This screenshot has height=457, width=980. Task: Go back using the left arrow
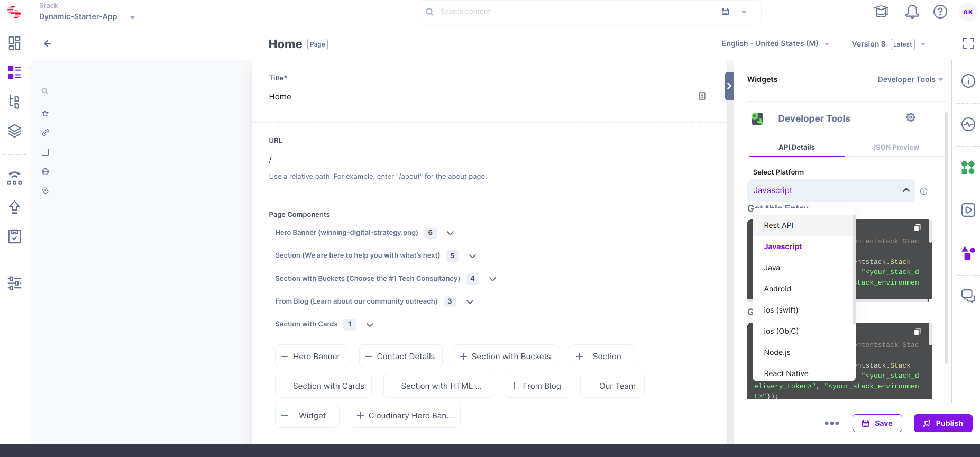[47, 44]
